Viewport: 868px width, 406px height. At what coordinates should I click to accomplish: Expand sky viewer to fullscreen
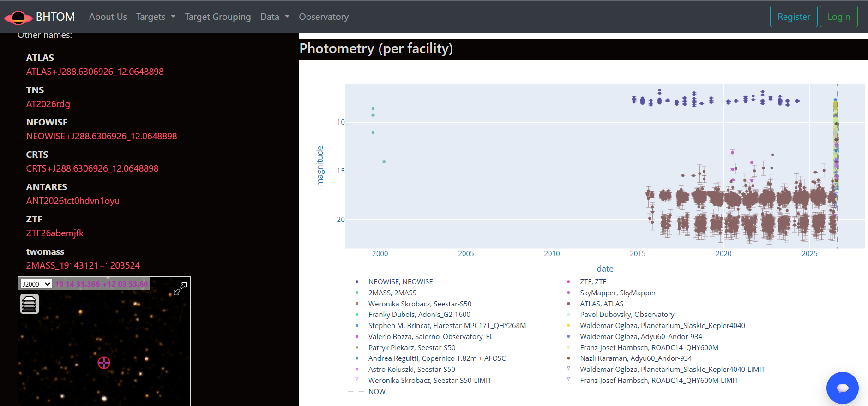point(180,289)
